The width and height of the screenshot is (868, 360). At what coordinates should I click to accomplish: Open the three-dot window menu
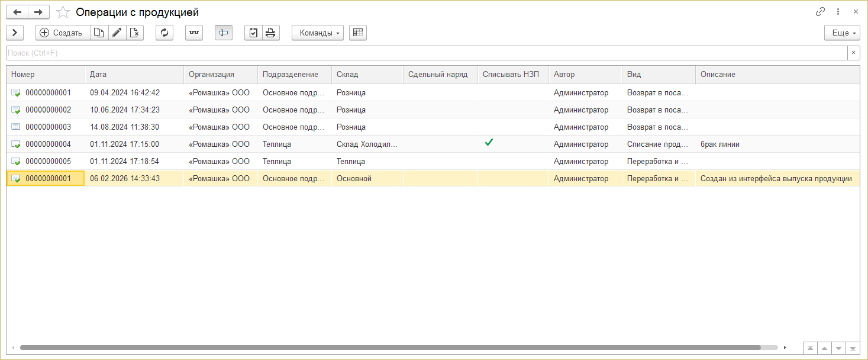838,12
